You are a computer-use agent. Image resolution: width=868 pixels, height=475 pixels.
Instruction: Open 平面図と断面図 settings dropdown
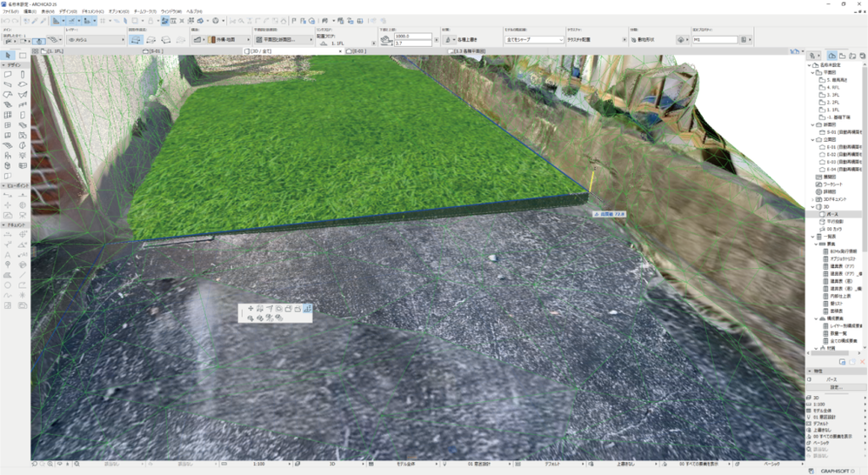pyautogui.click(x=284, y=40)
